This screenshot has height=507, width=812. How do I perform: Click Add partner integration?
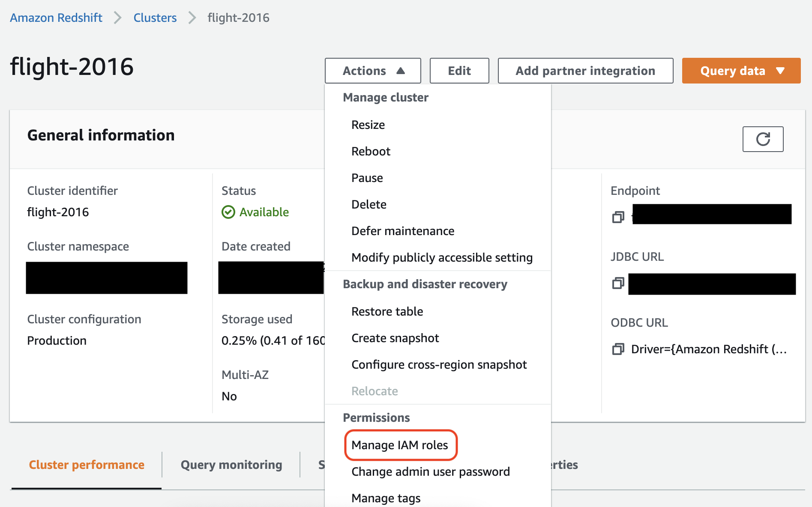pos(585,70)
